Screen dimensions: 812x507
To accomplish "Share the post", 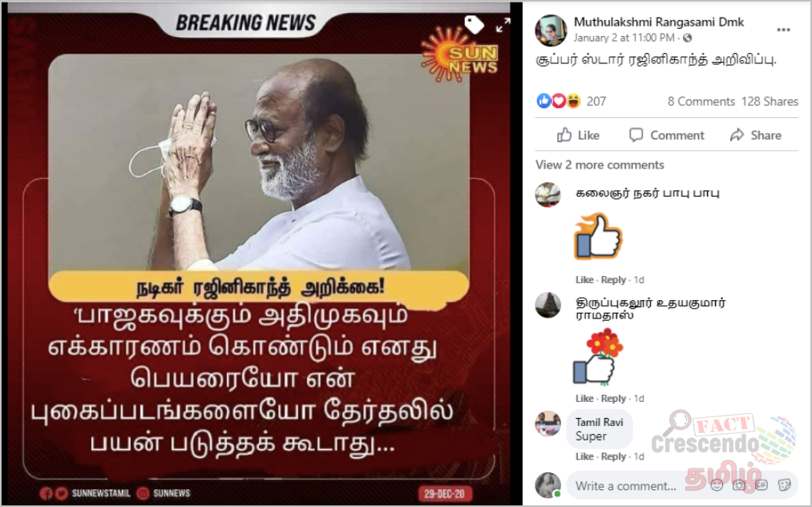I will (756, 136).
